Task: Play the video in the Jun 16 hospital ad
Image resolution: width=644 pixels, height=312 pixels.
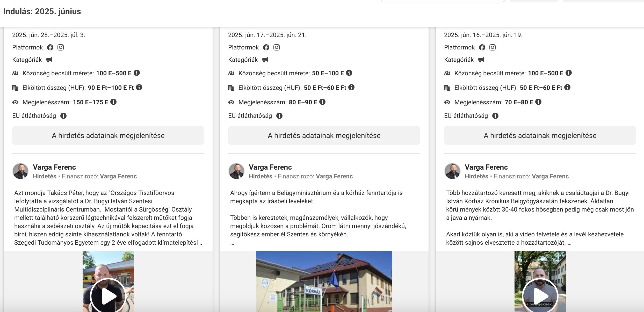Action: point(540,296)
